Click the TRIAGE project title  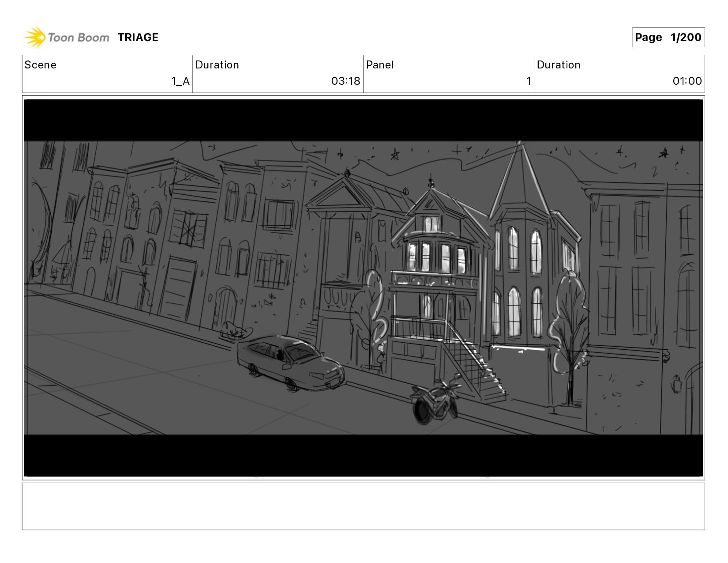tap(138, 38)
